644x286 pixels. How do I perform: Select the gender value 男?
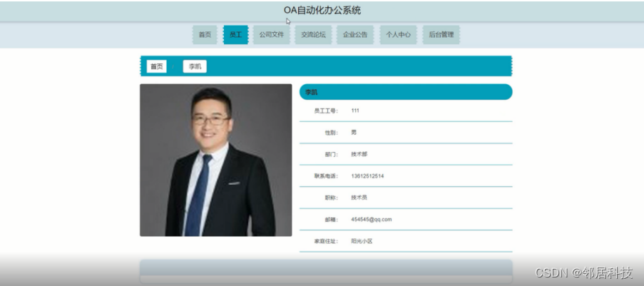[x=354, y=133]
